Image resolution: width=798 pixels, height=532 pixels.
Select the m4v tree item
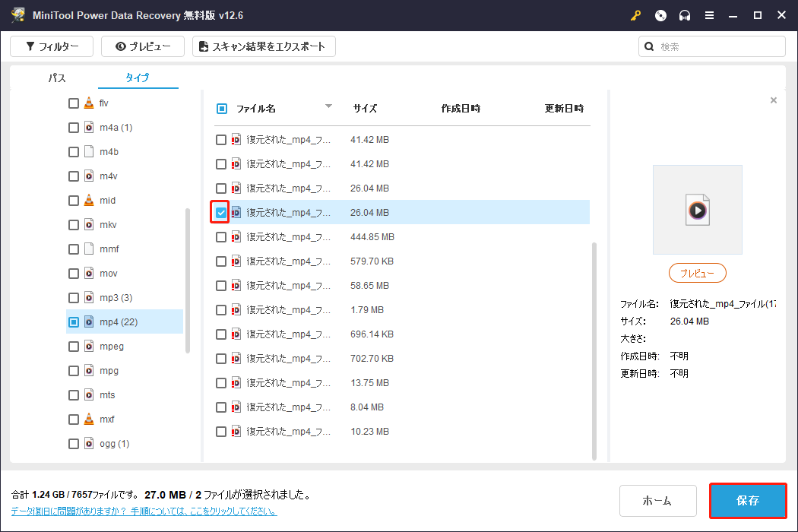click(x=109, y=176)
